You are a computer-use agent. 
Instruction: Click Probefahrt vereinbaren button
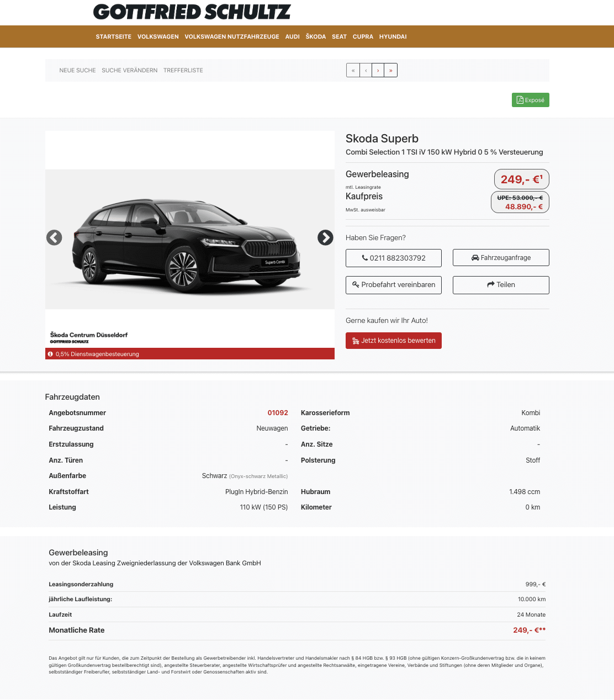pos(393,285)
